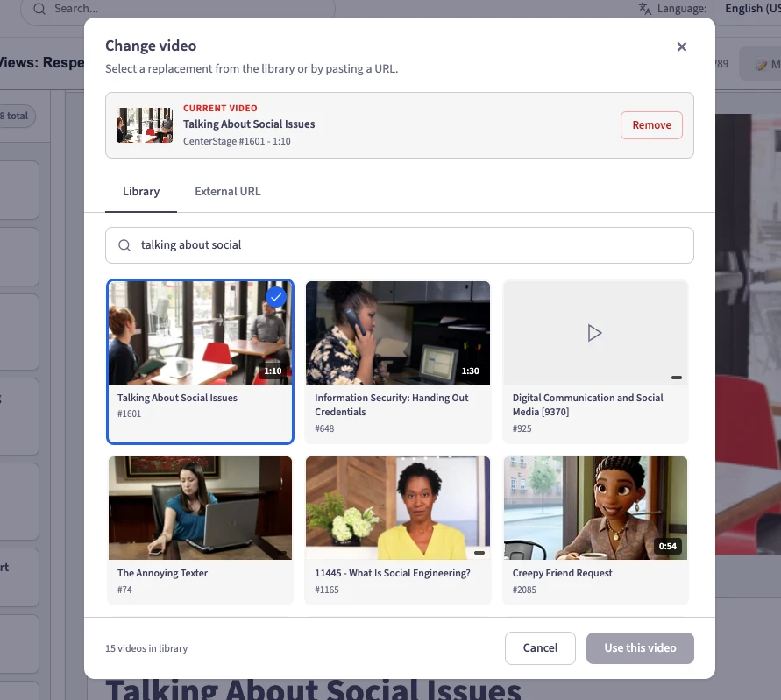This screenshot has width=781, height=700.
Task: Click the 15 videos in library text
Action: [146, 648]
